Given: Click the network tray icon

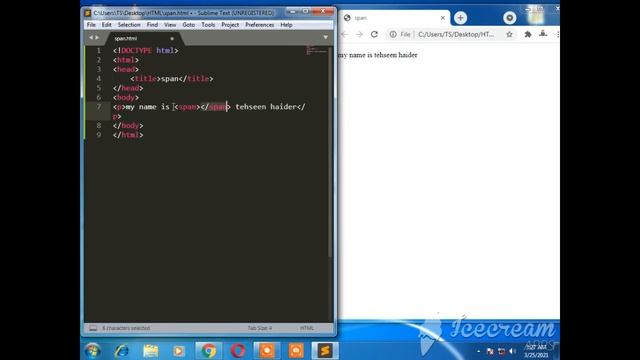Looking at the screenshot, I should pyautogui.click(x=501, y=351).
